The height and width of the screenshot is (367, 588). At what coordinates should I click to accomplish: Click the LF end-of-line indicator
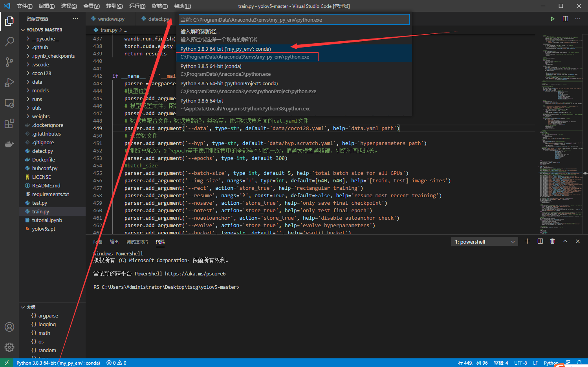(x=535, y=363)
